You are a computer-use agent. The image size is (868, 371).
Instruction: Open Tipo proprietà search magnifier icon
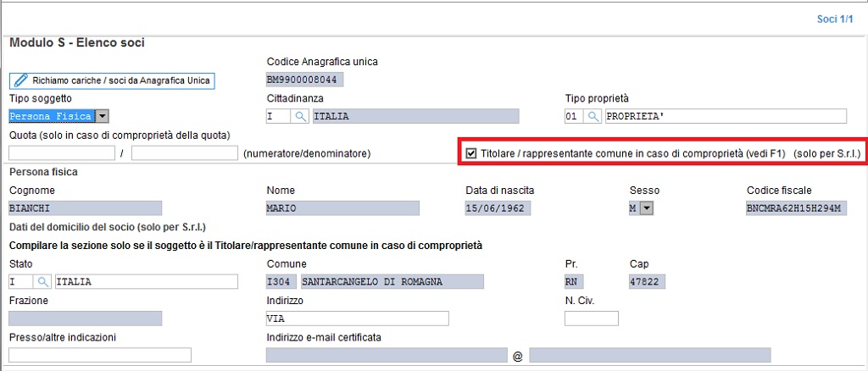[x=593, y=116]
